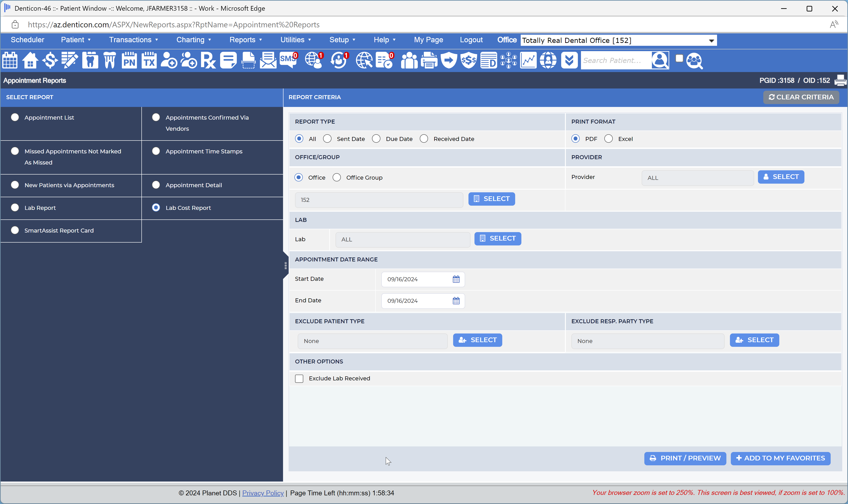Image resolution: width=848 pixels, height=504 pixels.
Task: Open My Page menu item
Action: point(428,40)
